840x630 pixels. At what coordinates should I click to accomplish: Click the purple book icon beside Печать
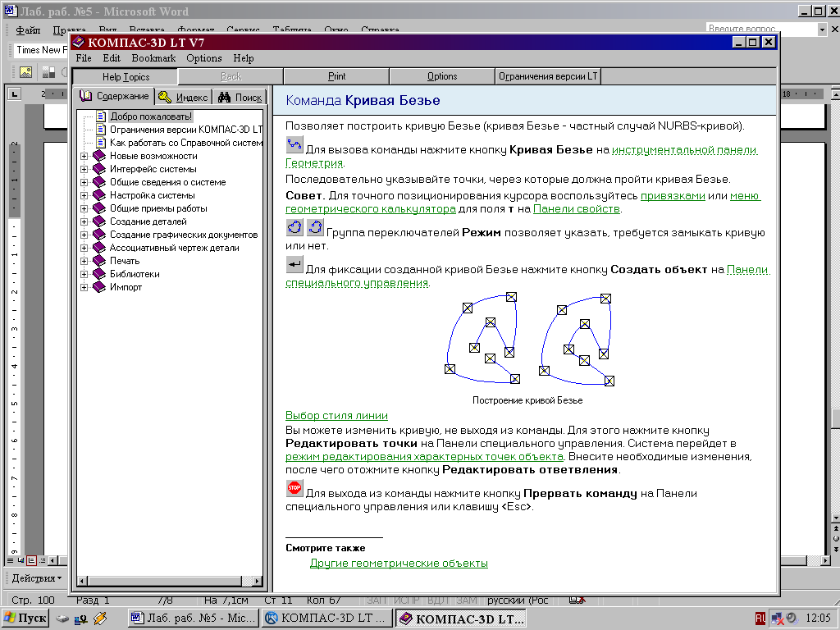click(x=99, y=261)
